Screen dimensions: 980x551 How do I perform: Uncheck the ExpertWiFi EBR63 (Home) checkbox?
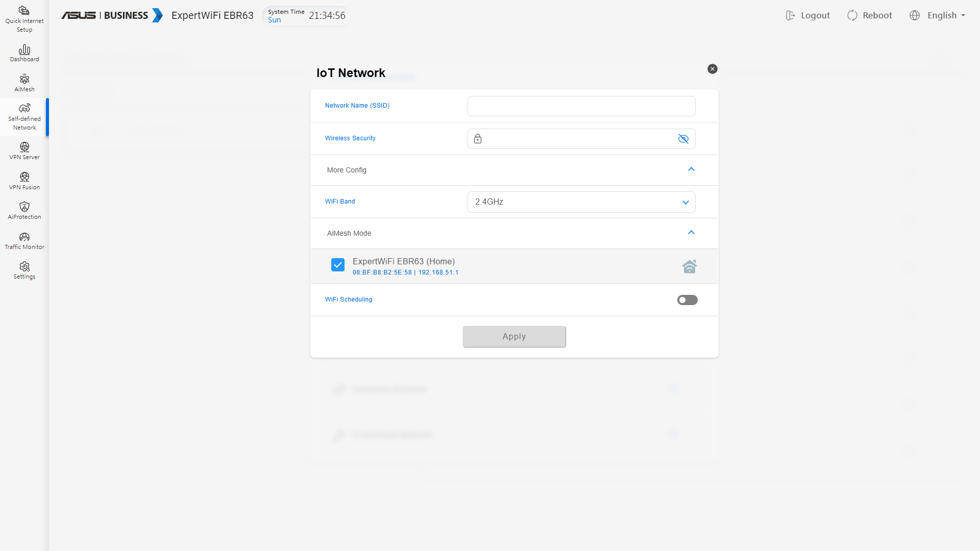click(x=338, y=265)
